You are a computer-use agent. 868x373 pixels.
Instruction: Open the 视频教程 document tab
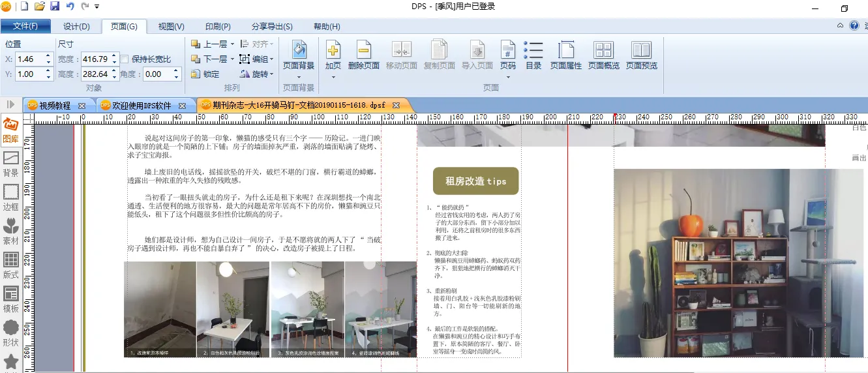[54, 105]
